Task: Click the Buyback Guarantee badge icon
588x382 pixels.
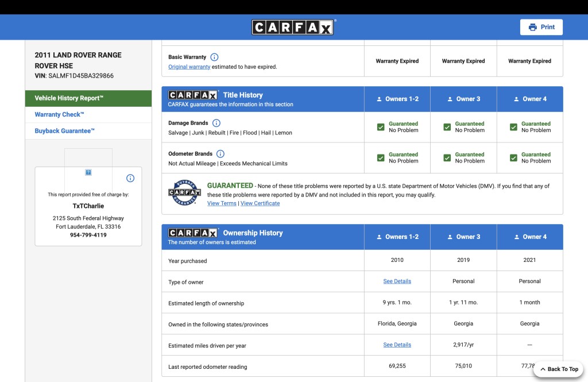Action: pos(184,192)
